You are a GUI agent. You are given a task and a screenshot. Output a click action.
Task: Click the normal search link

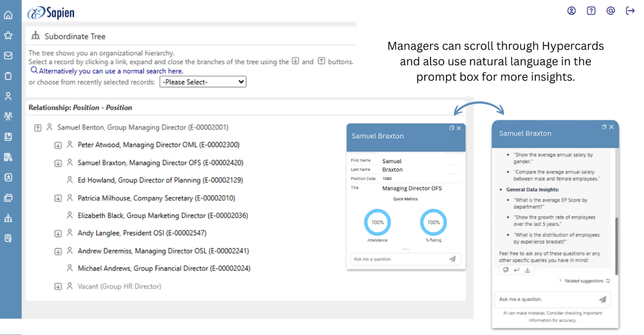pos(110,71)
